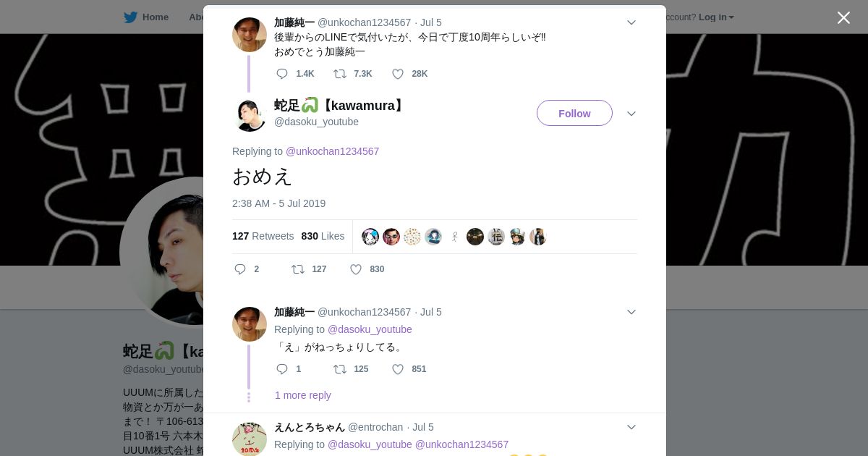Viewport: 868px width, 456px height.
Task: Click the Twitter Home bird icon
Action: click(130, 17)
